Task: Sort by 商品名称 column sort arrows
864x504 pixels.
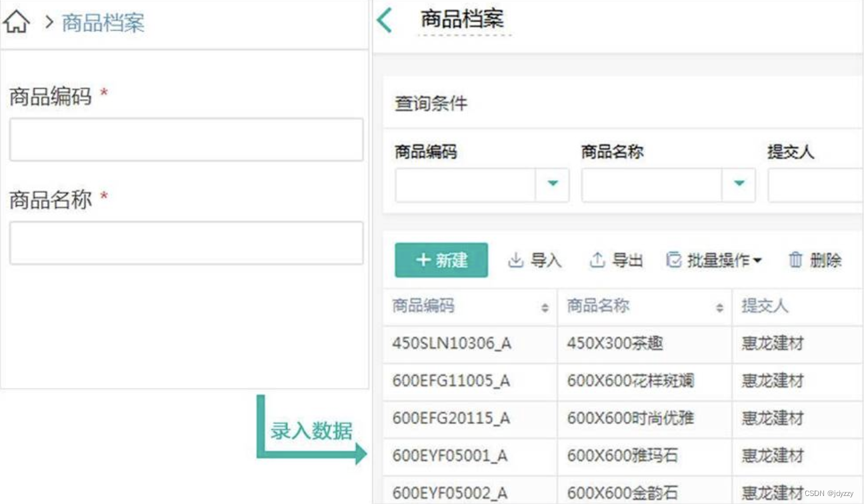Action: coord(719,307)
